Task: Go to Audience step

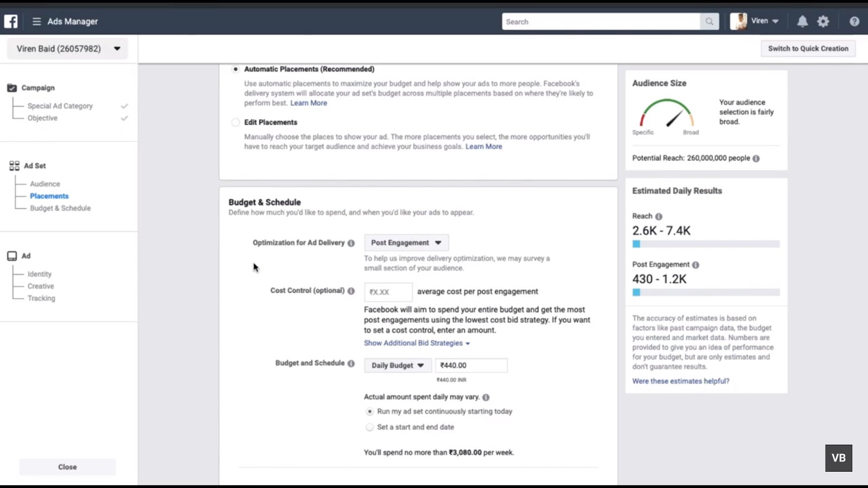Action: click(45, 184)
